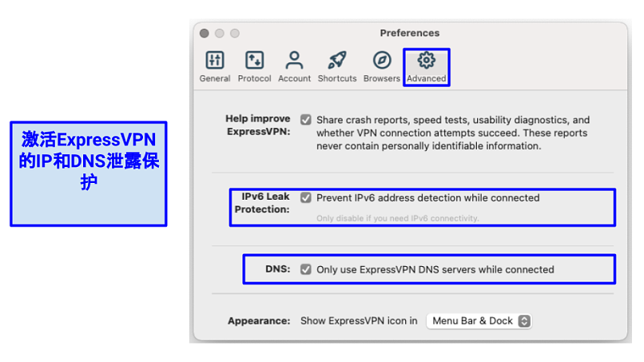Open the Shortcuts rocket tab

point(337,67)
